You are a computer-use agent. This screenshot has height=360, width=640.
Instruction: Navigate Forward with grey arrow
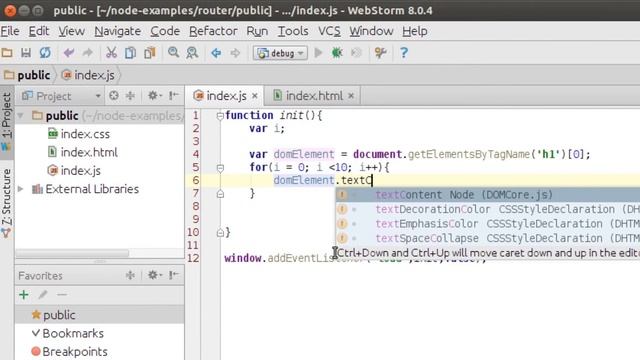coord(235,53)
